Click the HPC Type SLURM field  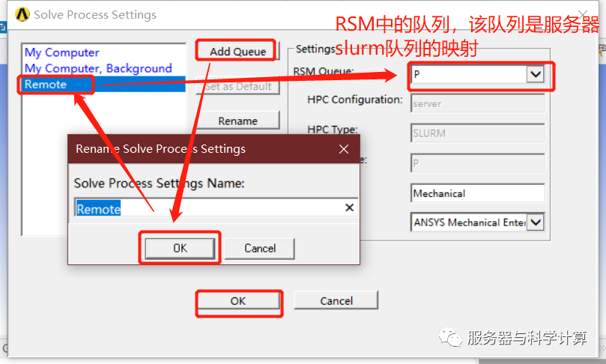click(x=478, y=133)
